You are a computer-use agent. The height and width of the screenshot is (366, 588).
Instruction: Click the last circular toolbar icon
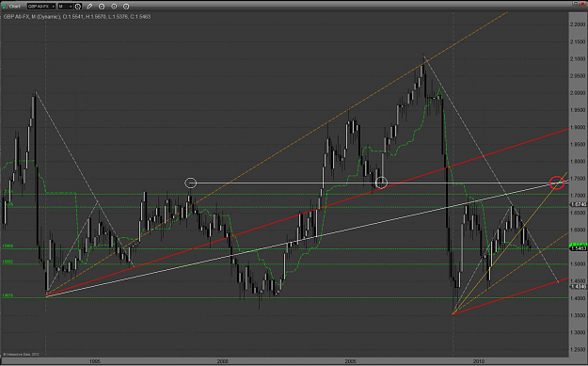[x=126, y=7]
